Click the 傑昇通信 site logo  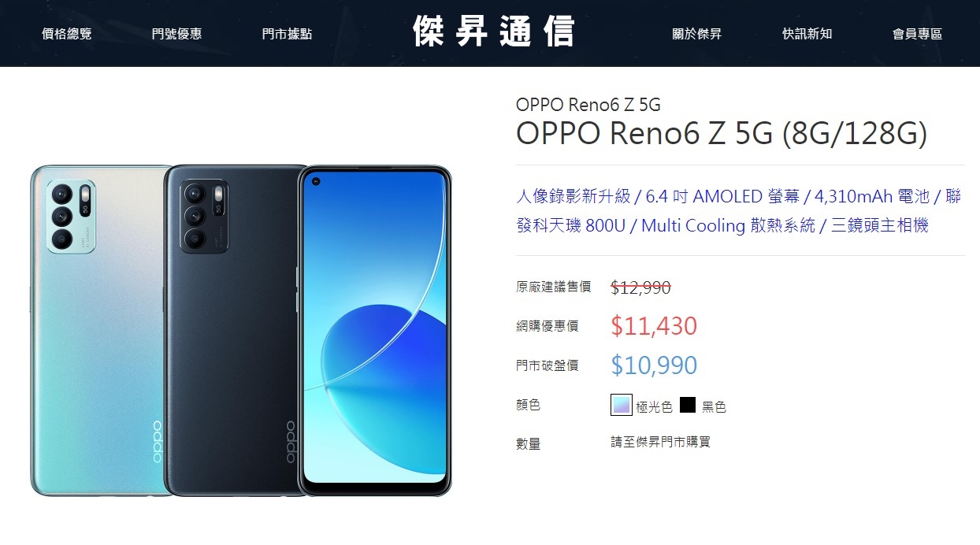tap(494, 32)
